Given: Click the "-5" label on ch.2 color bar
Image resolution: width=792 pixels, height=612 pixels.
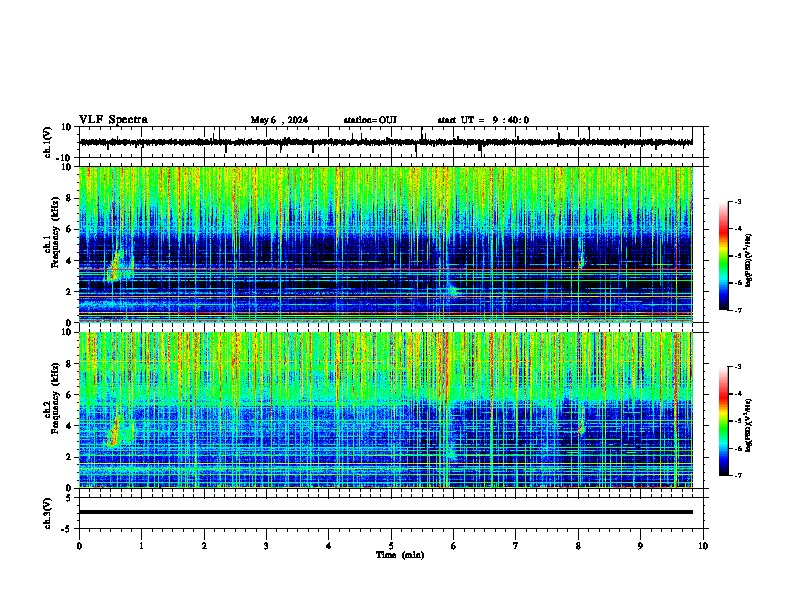Looking at the screenshot, I should coord(737,421).
